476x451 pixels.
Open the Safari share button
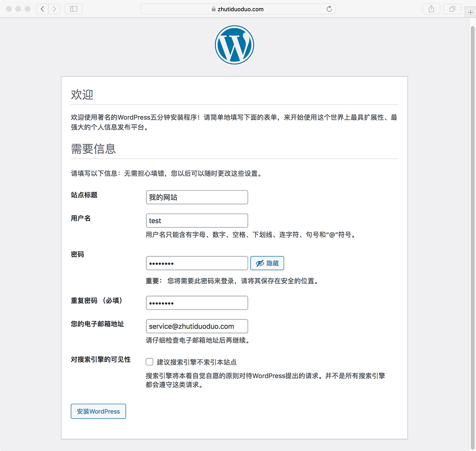coord(431,9)
